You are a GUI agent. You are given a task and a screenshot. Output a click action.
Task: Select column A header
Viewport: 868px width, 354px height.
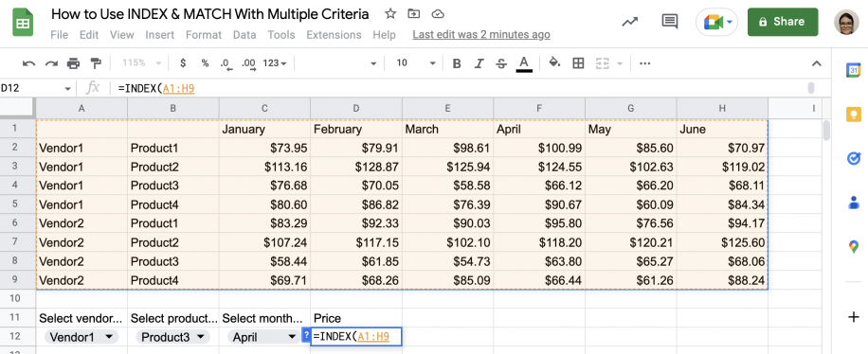click(81, 109)
